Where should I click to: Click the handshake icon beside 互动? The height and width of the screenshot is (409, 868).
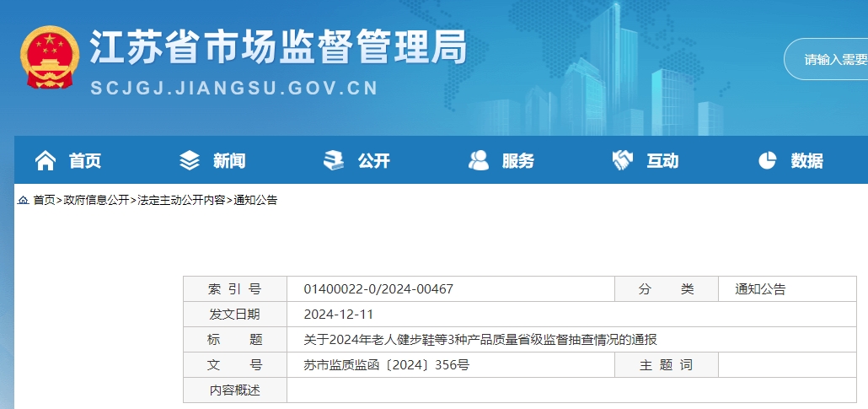(623, 161)
